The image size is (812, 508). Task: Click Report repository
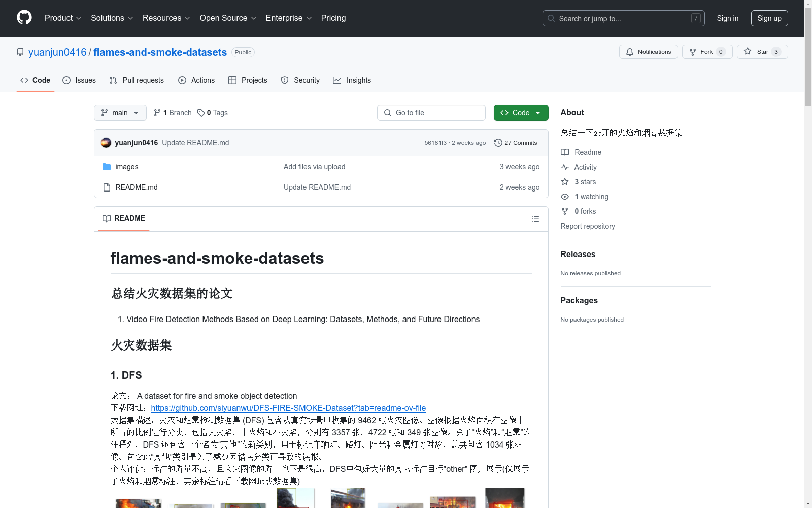click(x=588, y=226)
